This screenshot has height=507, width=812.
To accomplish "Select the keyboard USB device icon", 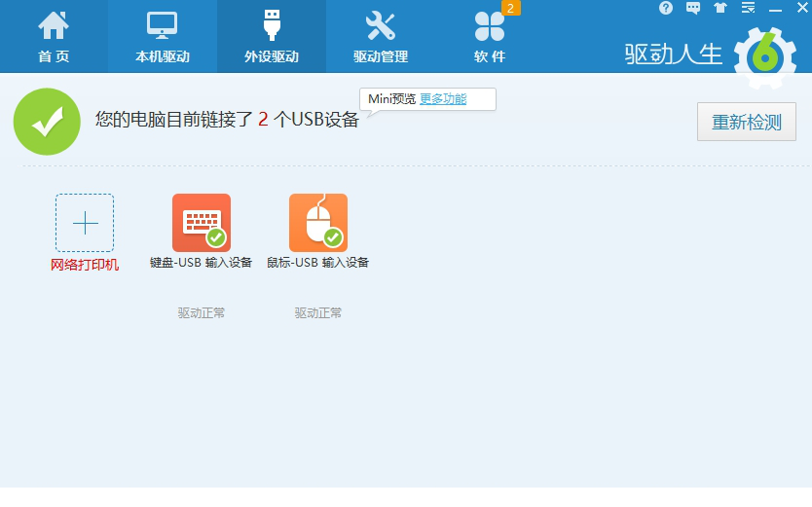I will point(202,223).
